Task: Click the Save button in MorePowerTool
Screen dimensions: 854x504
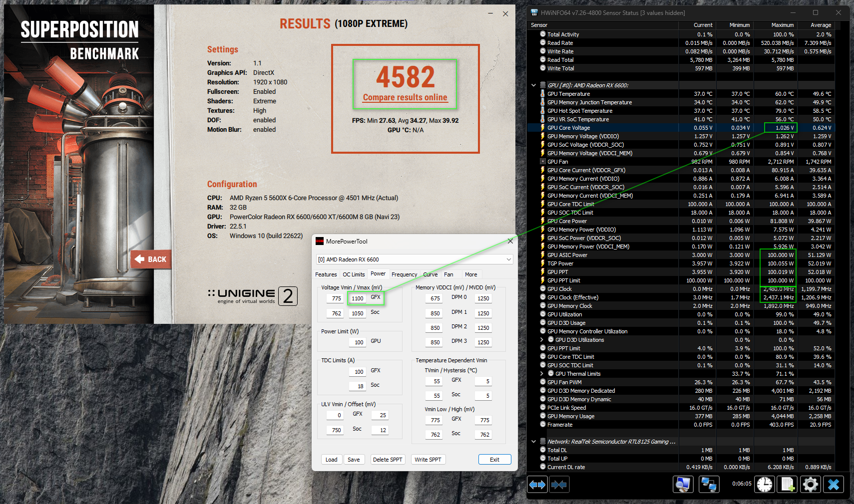Action: pos(354,460)
